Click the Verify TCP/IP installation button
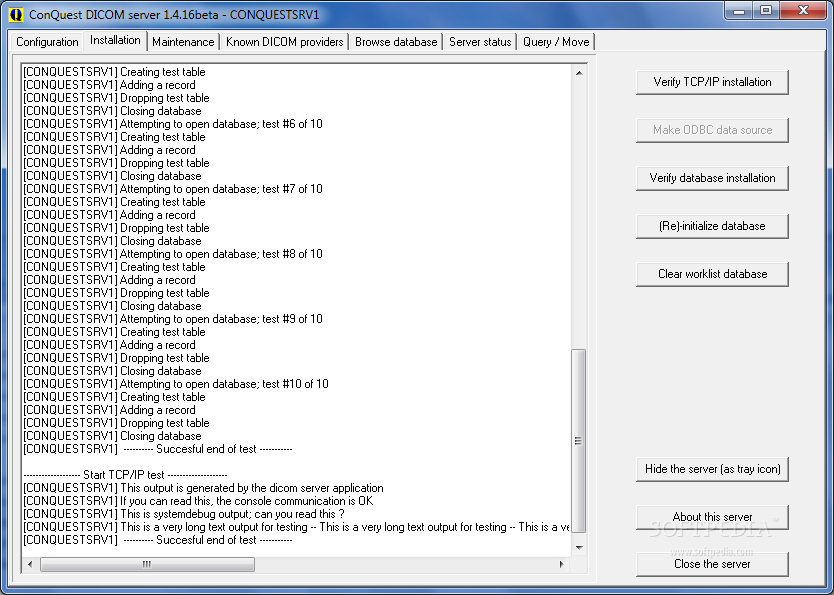This screenshot has height=595, width=834. pyautogui.click(x=712, y=82)
